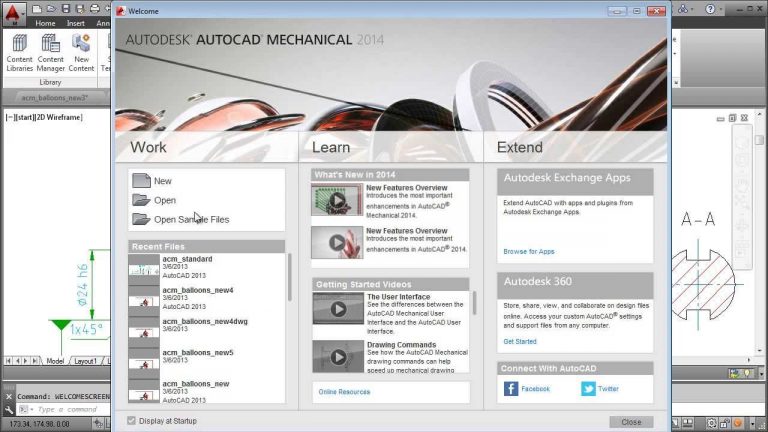The height and width of the screenshot is (432, 768).
Task: Click the Help question mark icon
Action: (x=710, y=9)
